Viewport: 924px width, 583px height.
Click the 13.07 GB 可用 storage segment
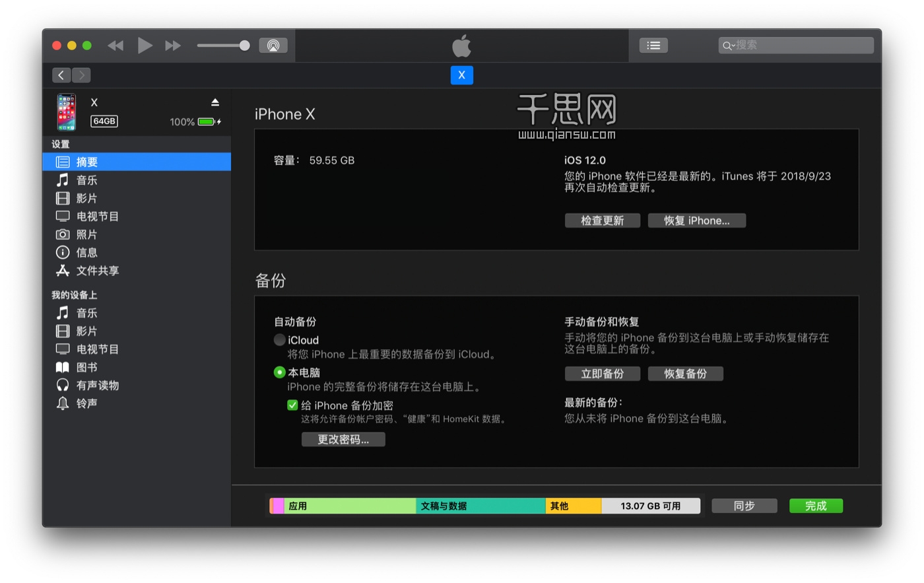click(x=651, y=506)
